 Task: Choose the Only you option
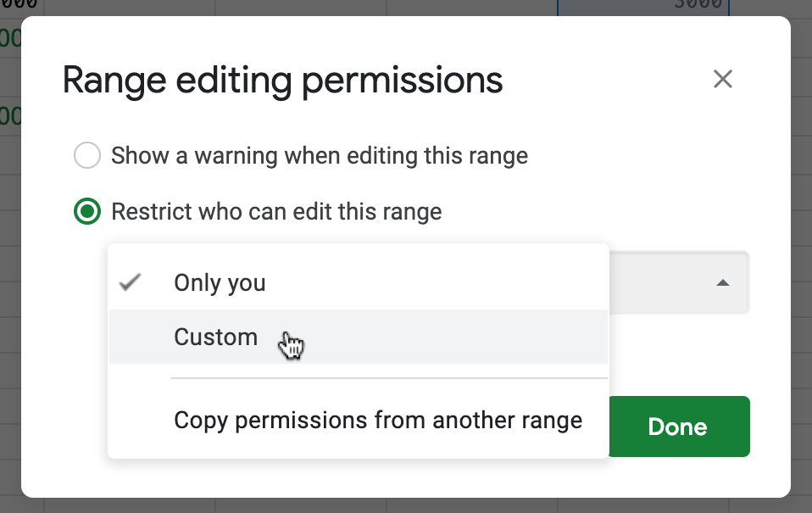click(220, 283)
